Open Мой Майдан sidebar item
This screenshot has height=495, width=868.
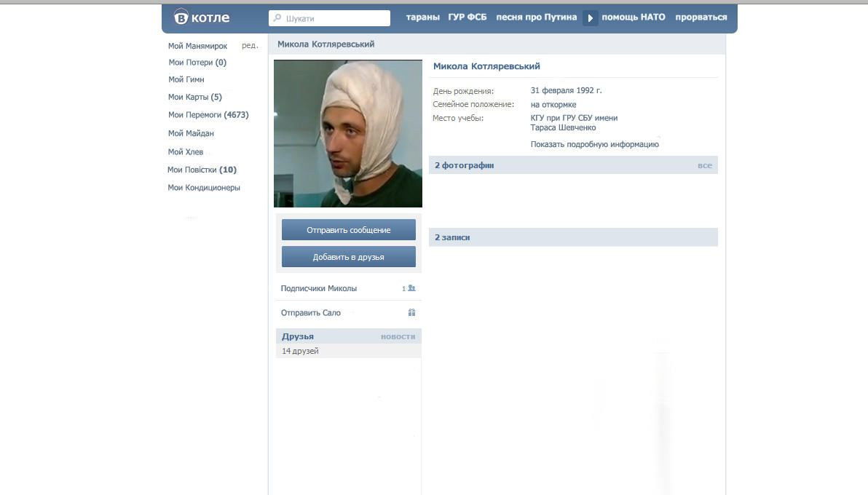pos(191,133)
